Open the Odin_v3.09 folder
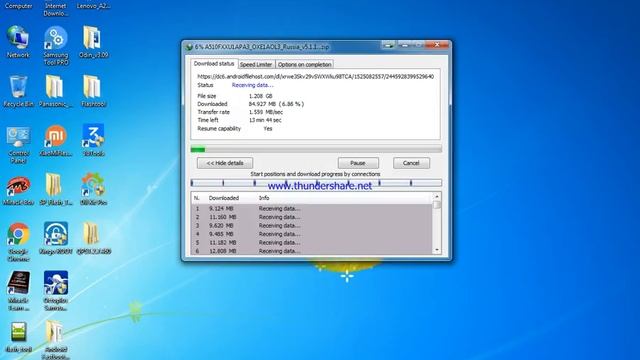Screen dimensions: 640x360 93,42
